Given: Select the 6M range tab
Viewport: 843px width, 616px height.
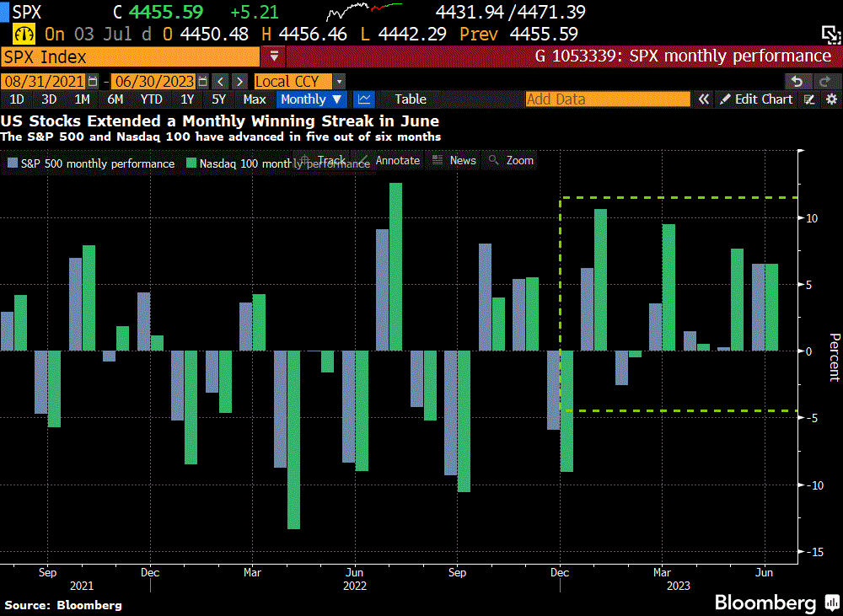Looking at the screenshot, I should [x=115, y=99].
